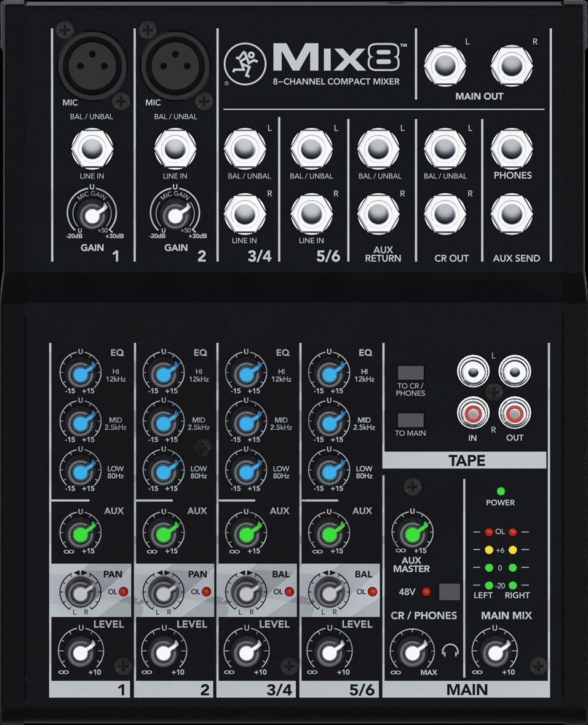Click the channel 1 PAN knob
The height and width of the screenshot is (725, 588).
pyautogui.click(x=81, y=592)
